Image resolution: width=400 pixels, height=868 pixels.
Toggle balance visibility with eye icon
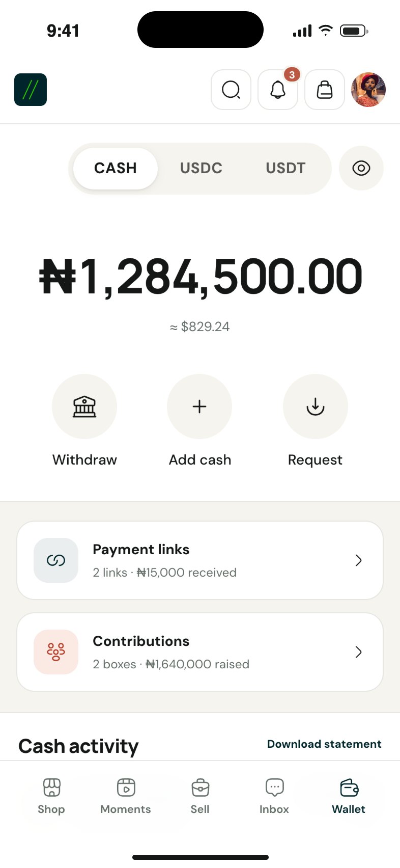pyautogui.click(x=361, y=168)
